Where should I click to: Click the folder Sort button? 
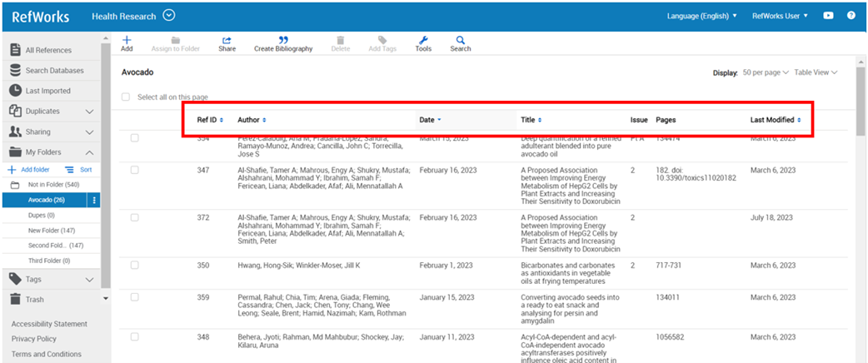tap(78, 170)
